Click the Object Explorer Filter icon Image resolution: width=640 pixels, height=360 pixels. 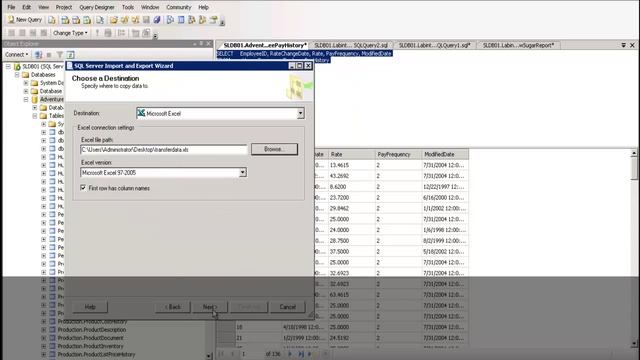60,54
